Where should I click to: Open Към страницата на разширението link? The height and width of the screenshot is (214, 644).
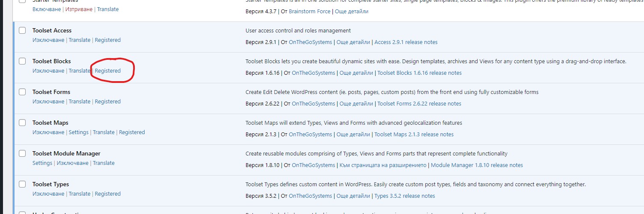[383, 165]
